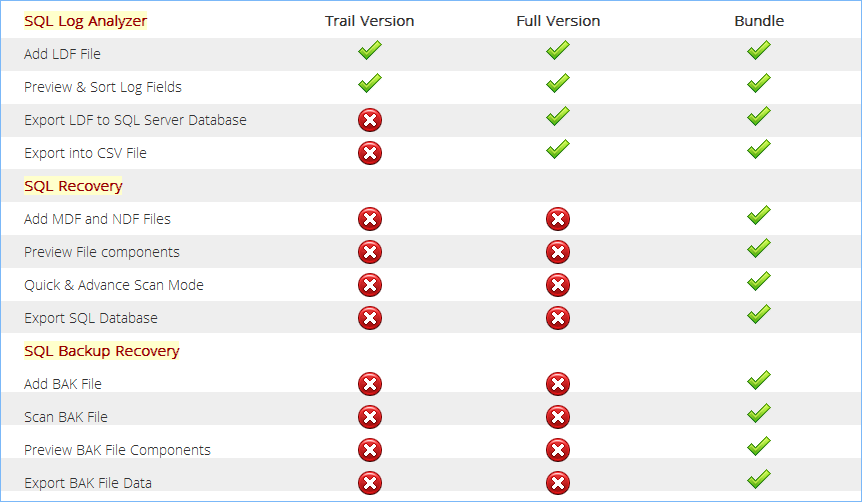Screen dimensions: 862x502
Task: Select the SQL Recovery section heading
Action: tap(73, 186)
